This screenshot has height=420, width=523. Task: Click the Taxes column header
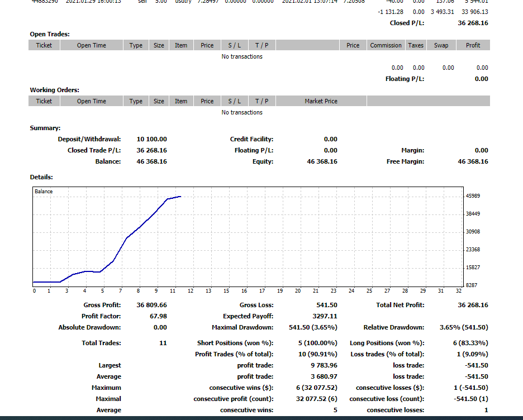pos(416,45)
